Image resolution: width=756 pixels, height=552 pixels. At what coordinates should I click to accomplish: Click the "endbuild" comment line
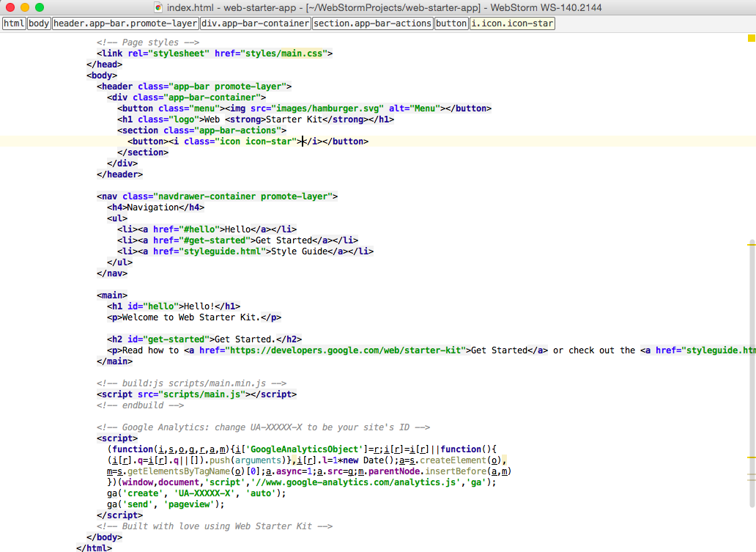(141, 406)
